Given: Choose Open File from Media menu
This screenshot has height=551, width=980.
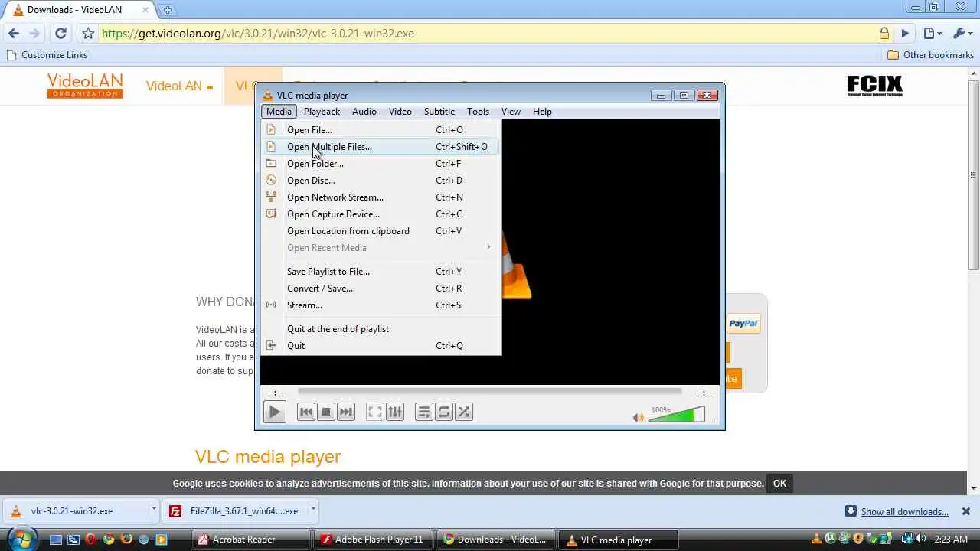Looking at the screenshot, I should [381, 129].
